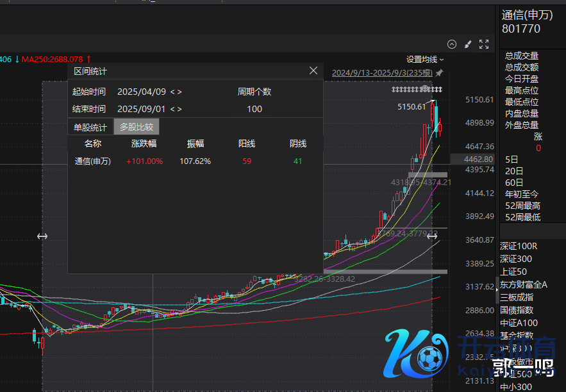566x392 pixels.
Task: Click the pin icon beside the date range
Action: (x=439, y=73)
